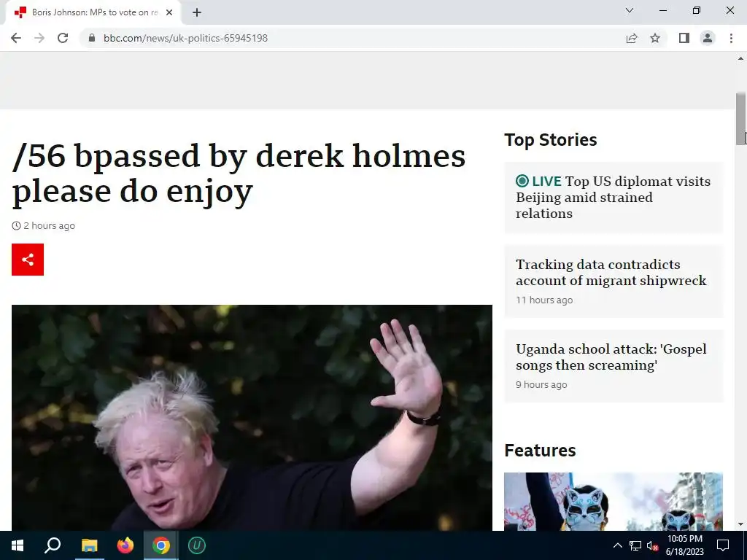Screen dimensions: 747x560
Task: Go back using the browser back arrow
Action: pos(16,38)
